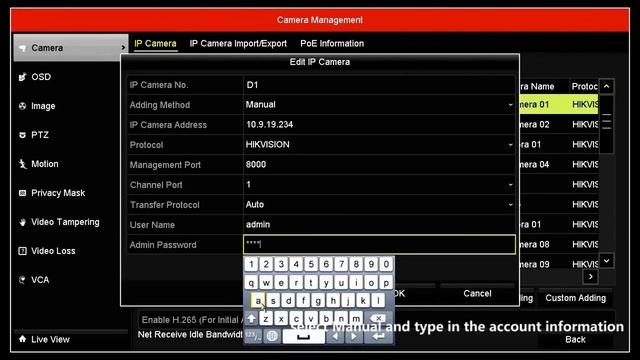Expand the Channel Port dropdown

pyautogui.click(x=510, y=185)
